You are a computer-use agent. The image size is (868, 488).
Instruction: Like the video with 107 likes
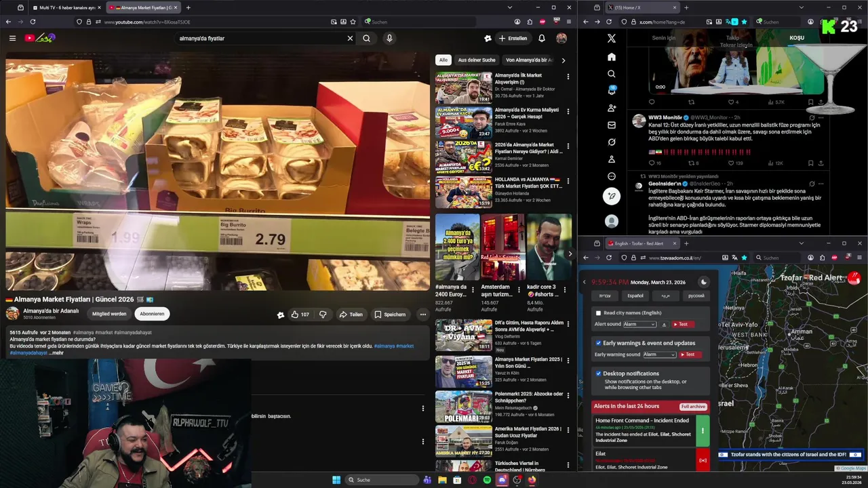pos(300,314)
